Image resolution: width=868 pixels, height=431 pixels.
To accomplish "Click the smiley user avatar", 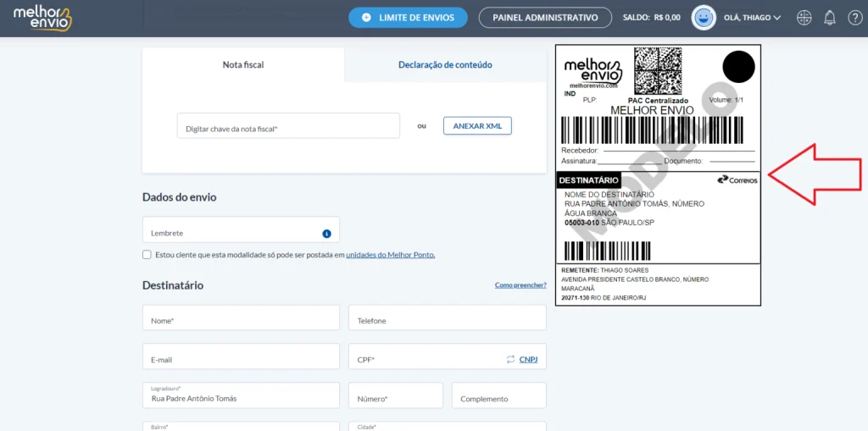I will pyautogui.click(x=704, y=18).
